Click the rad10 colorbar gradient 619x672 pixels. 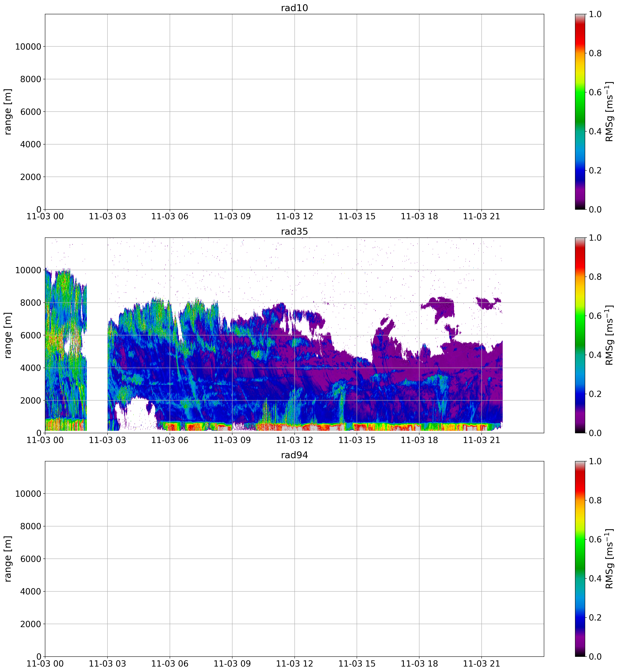[x=580, y=111]
